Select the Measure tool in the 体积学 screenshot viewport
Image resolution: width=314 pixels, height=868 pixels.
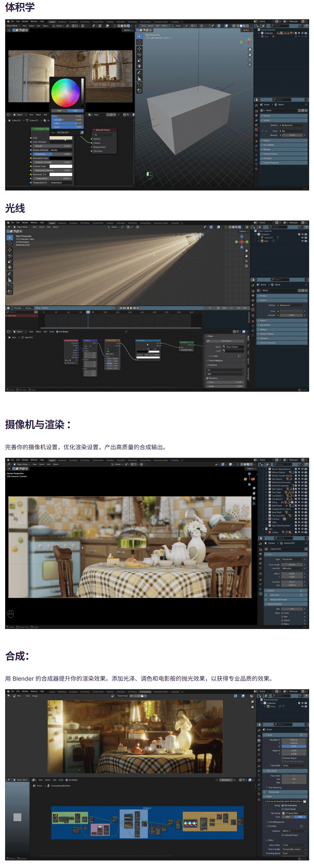click(x=139, y=79)
